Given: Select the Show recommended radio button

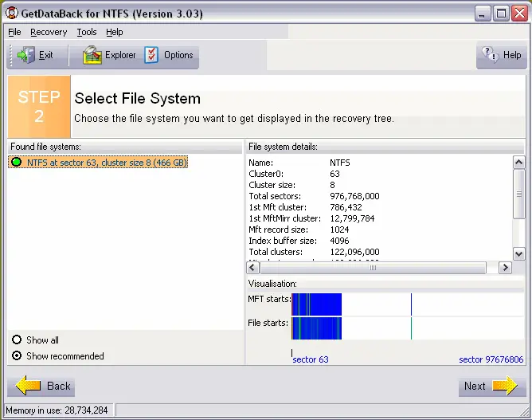Looking at the screenshot, I should coord(17,355).
